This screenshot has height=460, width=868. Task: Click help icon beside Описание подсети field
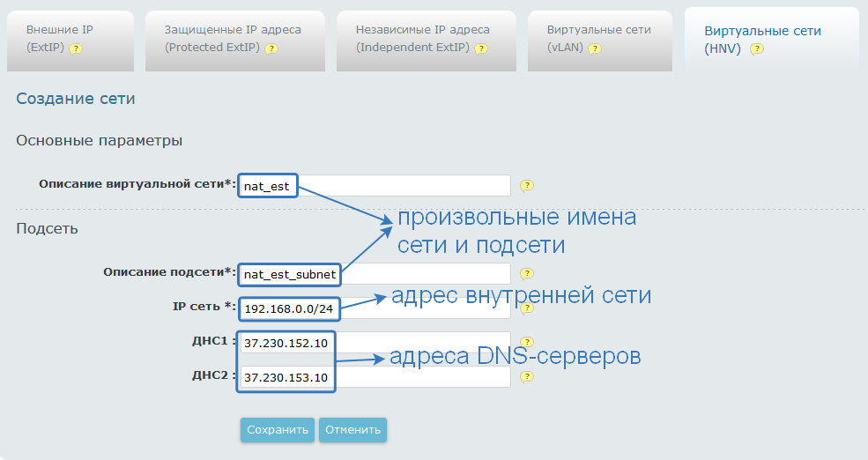click(x=527, y=274)
